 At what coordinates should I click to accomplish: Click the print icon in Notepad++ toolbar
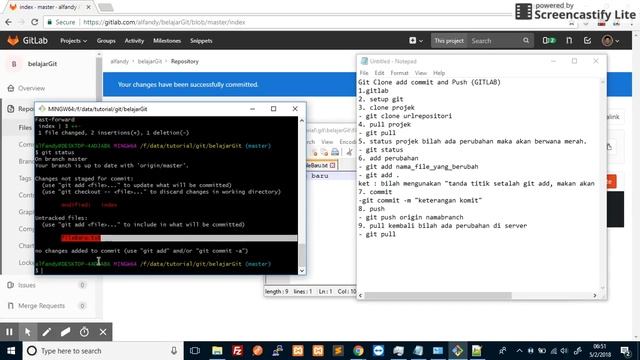335,152
